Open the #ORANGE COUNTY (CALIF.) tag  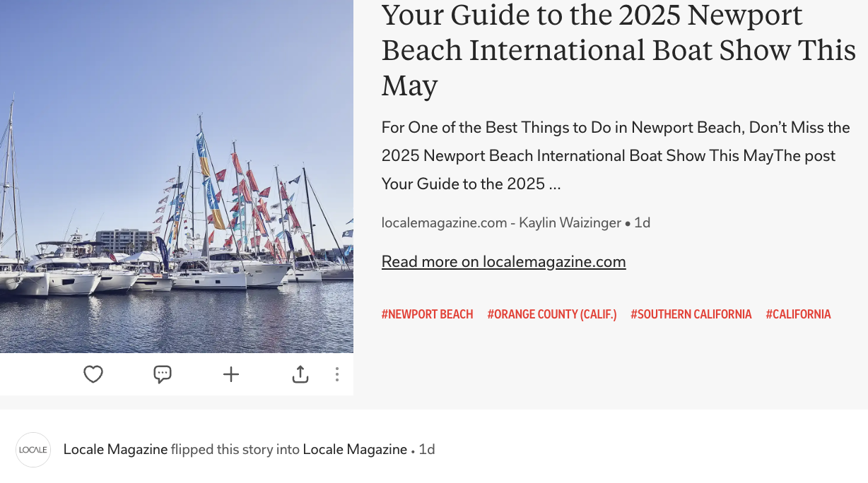(551, 314)
